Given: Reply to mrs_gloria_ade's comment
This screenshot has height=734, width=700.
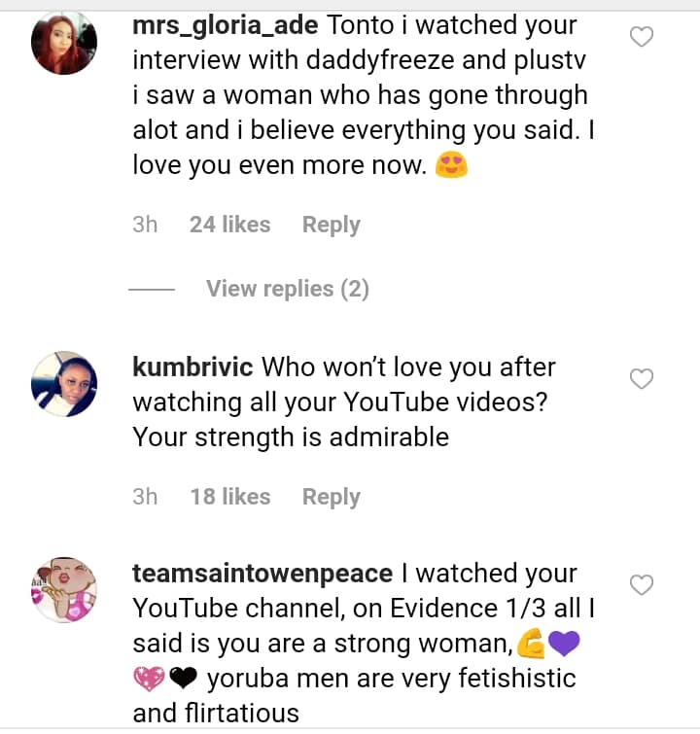Looking at the screenshot, I should coord(331,225).
